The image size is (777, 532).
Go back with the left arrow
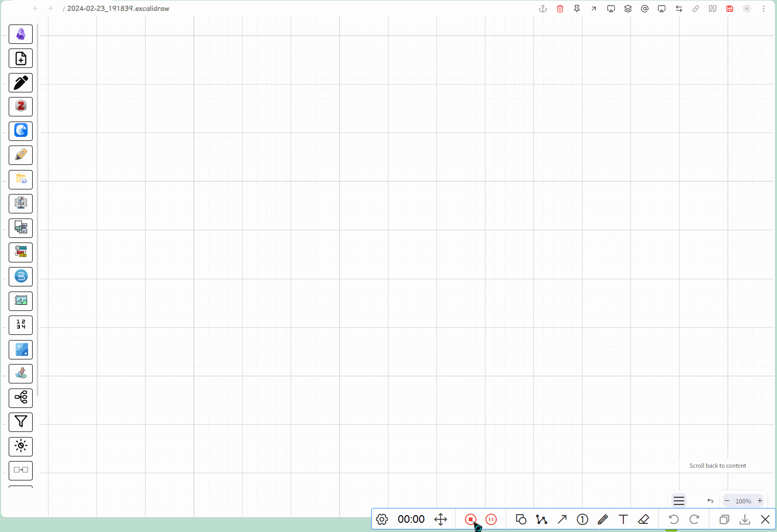[x=36, y=9]
